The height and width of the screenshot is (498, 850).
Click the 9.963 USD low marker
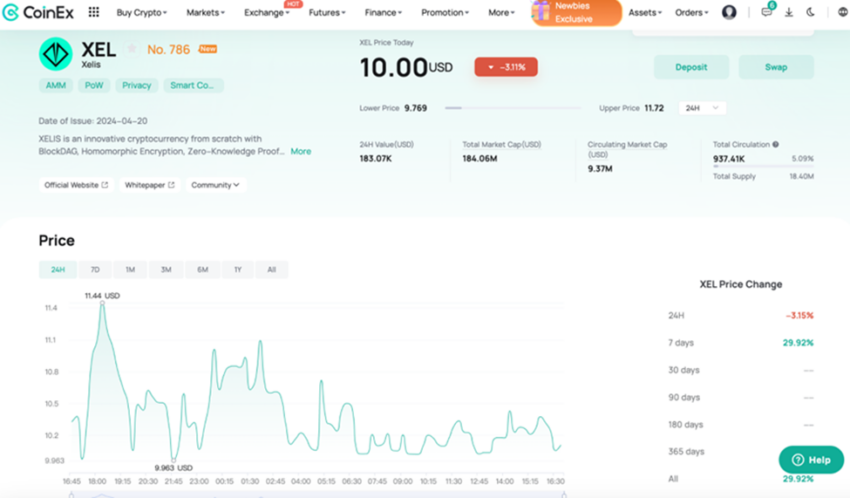click(173, 461)
